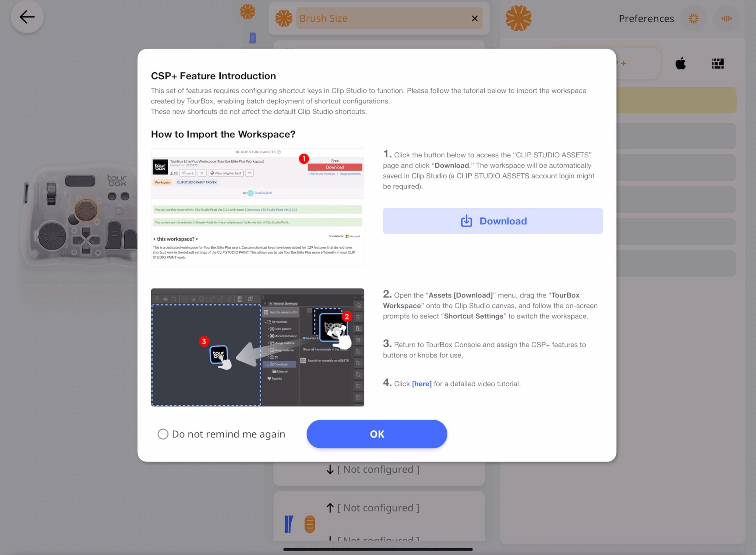Select the keyboard grid icon
756x555 pixels.
click(x=718, y=64)
